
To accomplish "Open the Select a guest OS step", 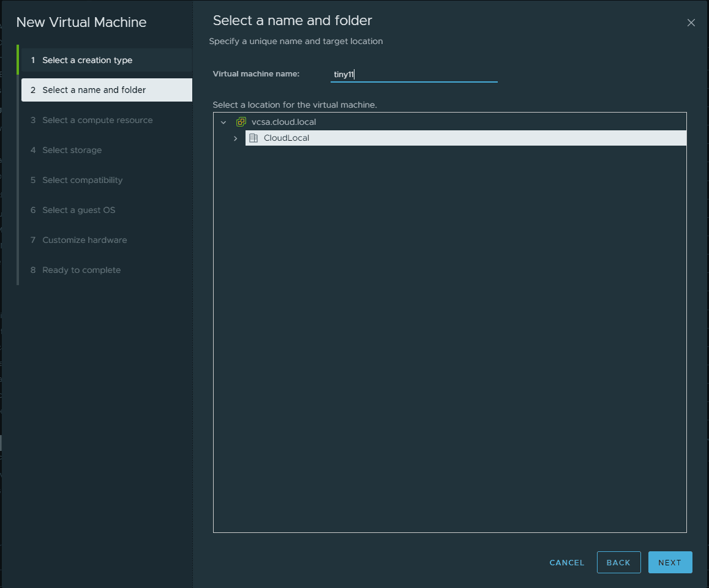I will 78,210.
